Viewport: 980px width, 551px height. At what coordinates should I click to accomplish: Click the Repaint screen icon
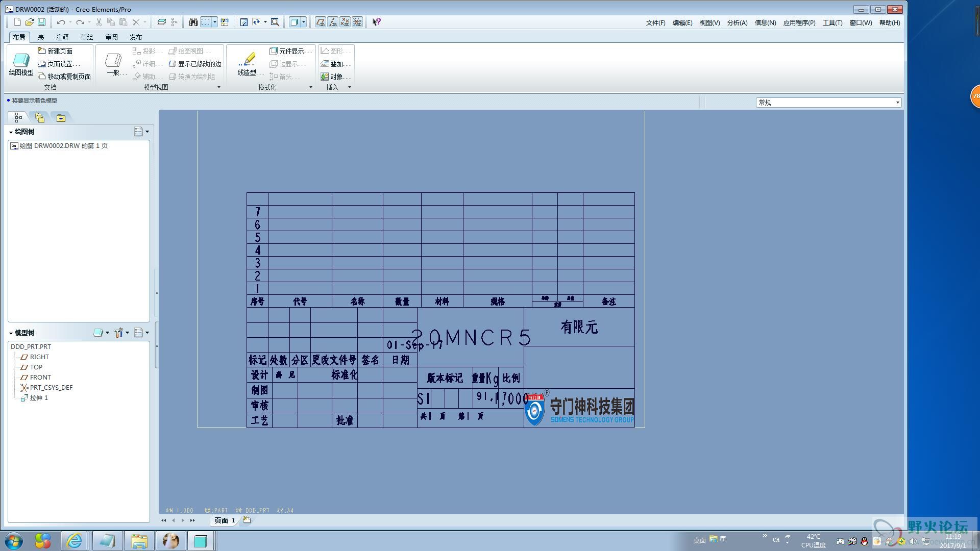tap(244, 22)
